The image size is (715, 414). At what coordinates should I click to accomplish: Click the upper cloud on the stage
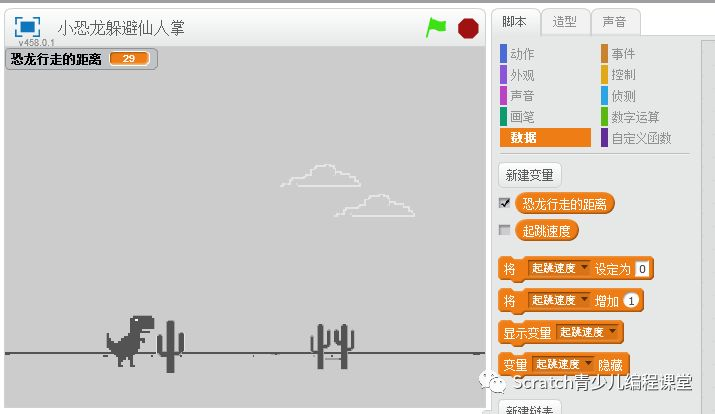[321, 176]
